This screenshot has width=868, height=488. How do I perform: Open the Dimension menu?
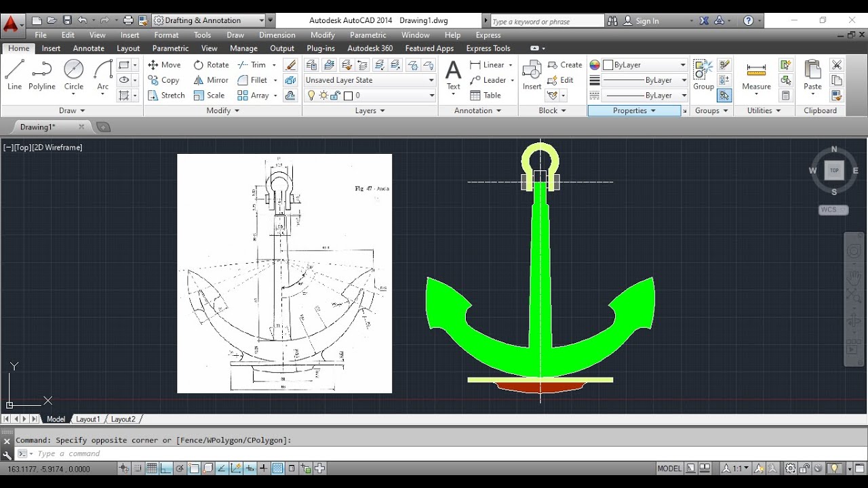(x=277, y=35)
